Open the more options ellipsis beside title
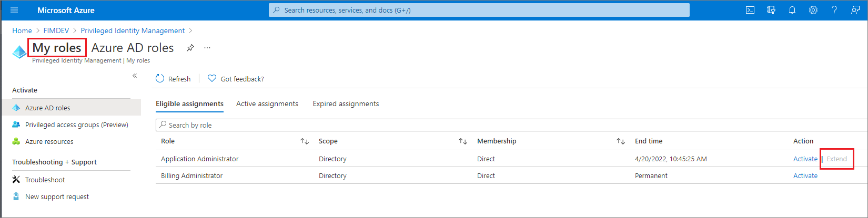This screenshot has height=218, width=868. [x=207, y=48]
